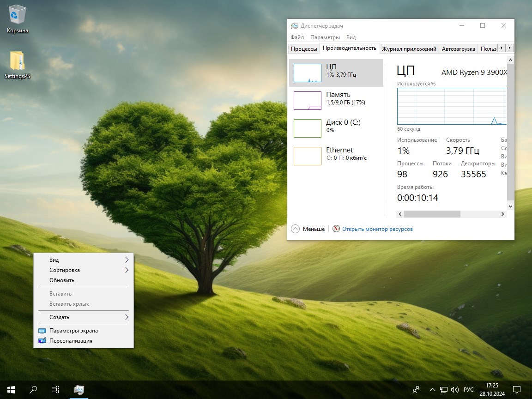The width and height of the screenshot is (532, 399).
Task: Click the Windows Start button
Action: click(x=11, y=389)
